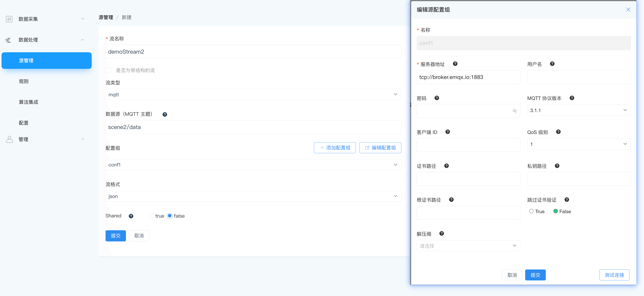
Task: Click help icon next to 跳过证书验证
Action: [567, 200]
